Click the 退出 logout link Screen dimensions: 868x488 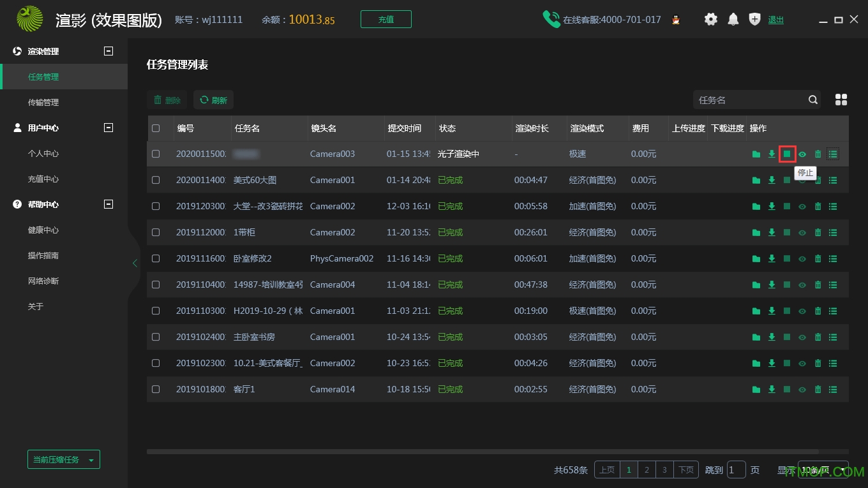point(776,20)
